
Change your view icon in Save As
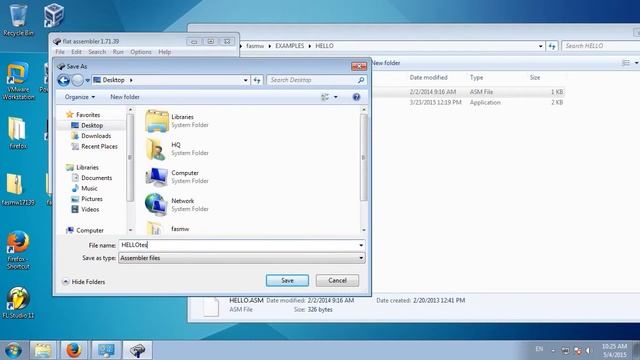pyautogui.click(x=325, y=97)
